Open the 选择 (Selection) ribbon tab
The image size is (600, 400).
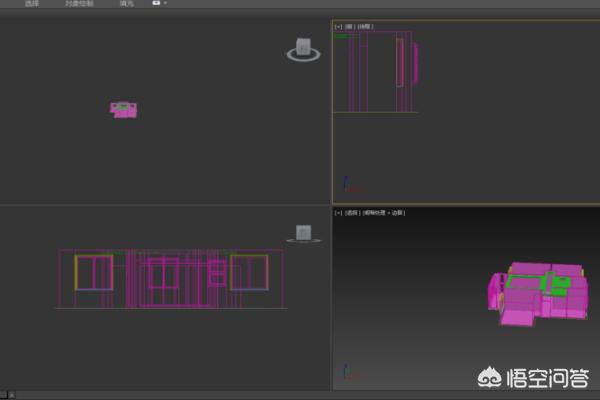coord(33,4)
